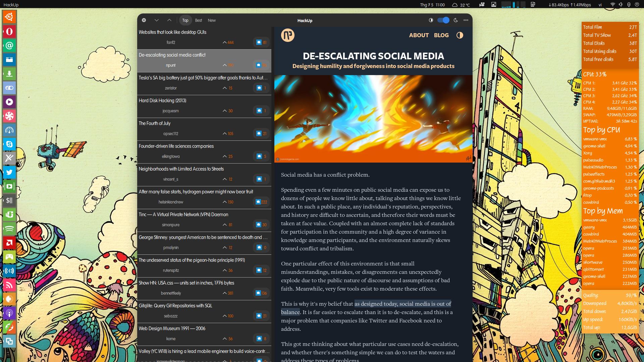Toggle the article site theme icon
The width and height of the screenshot is (644, 362).
(460, 35)
